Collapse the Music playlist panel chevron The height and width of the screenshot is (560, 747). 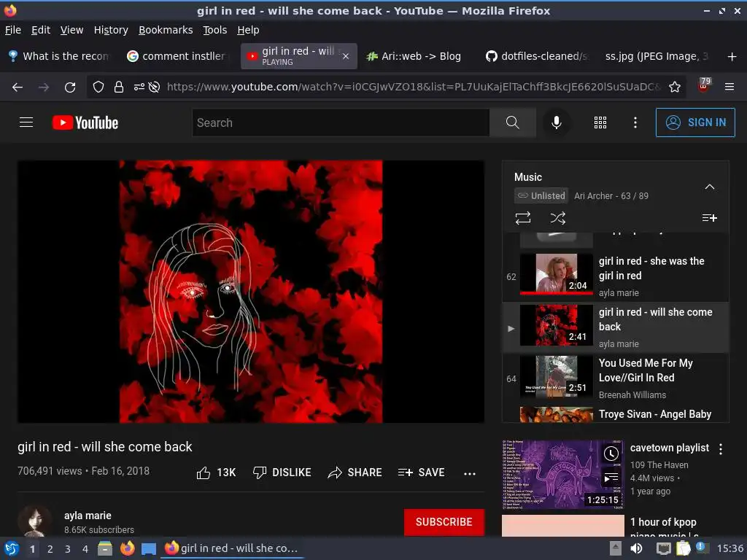tap(709, 187)
